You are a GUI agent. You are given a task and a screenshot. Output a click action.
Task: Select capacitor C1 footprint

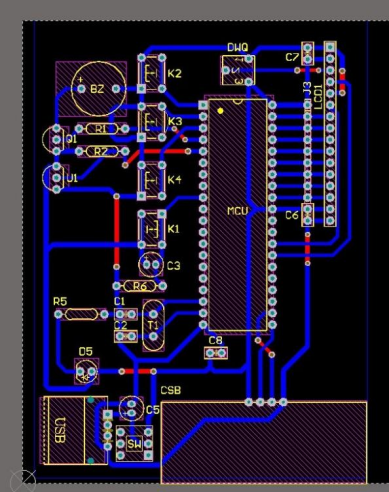126,314
